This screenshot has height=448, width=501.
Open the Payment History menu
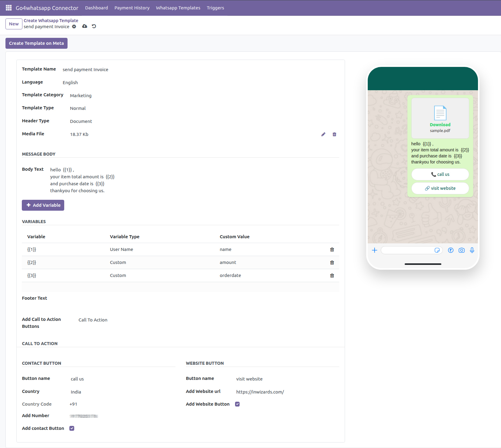(x=132, y=8)
